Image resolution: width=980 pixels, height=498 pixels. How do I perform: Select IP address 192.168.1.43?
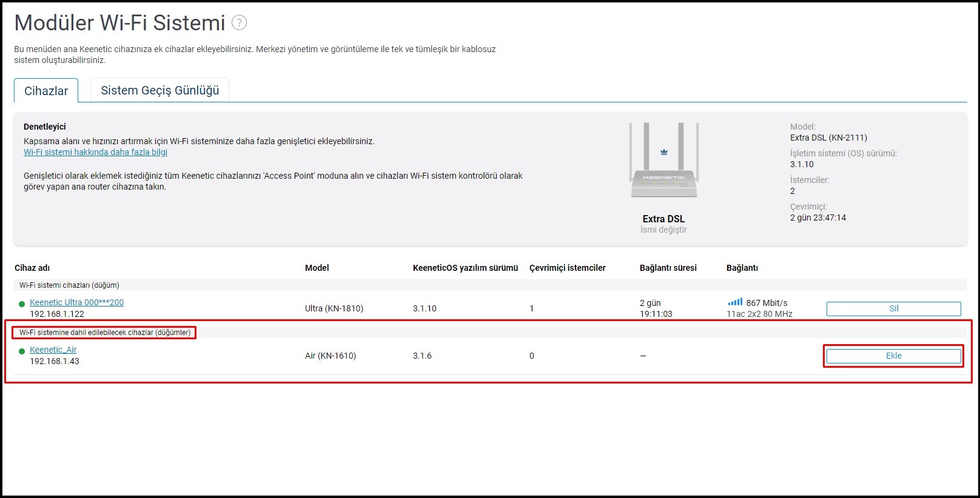[55, 361]
